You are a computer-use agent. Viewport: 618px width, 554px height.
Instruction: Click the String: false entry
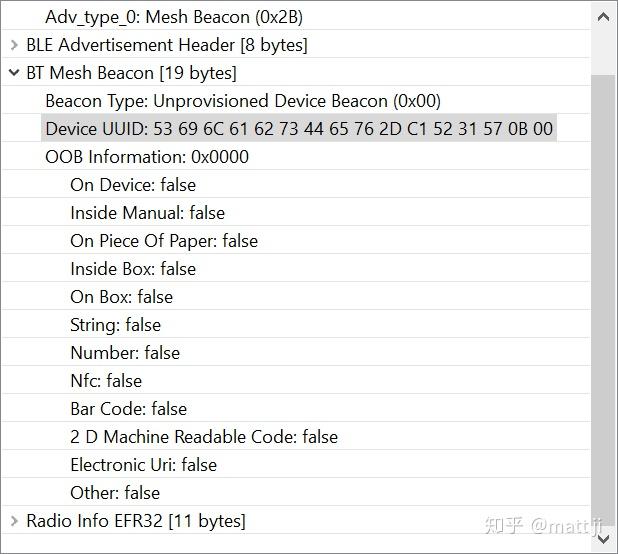pos(115,325)
